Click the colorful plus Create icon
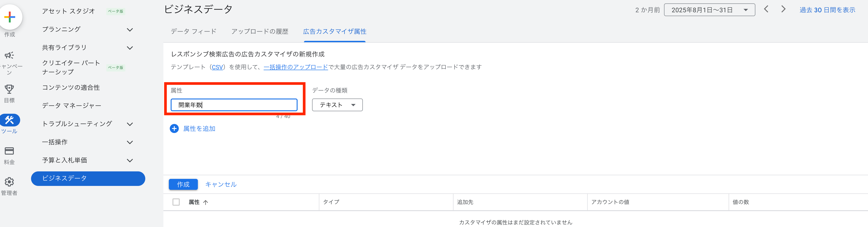Viewport: 868px width, 227px height. [10, 17]
